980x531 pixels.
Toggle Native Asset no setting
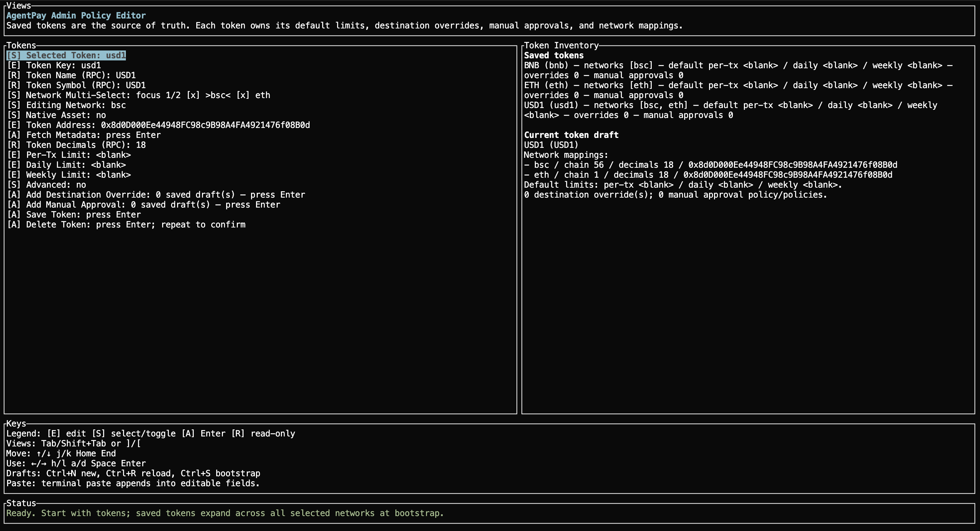click(56, 115)
